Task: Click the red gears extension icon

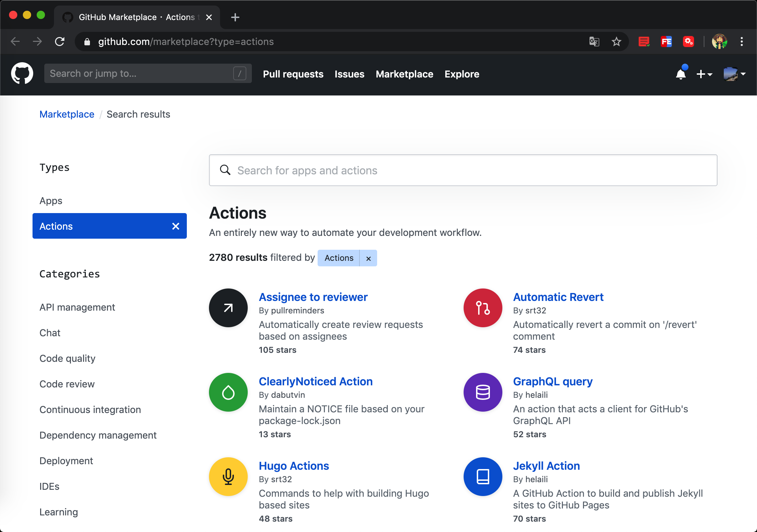Action: pyautogui.click(x=688, y=42)
